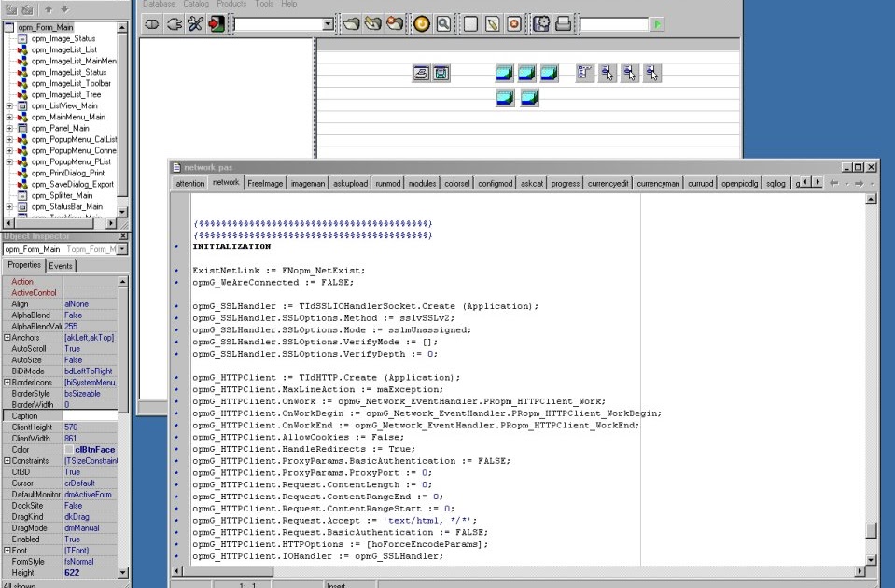
Task: Click the printer icon on the main toolbar
Action: click(564, 22)
